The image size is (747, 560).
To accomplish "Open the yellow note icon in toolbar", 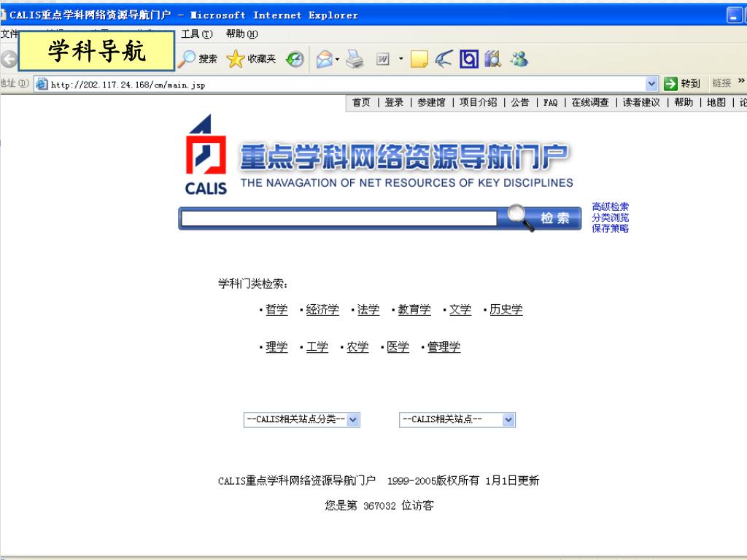I will point(419,59).
